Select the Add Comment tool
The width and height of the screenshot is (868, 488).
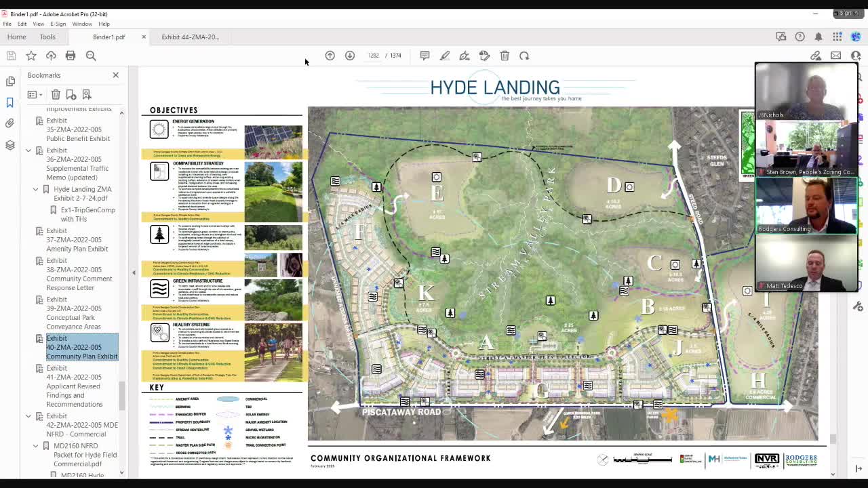tap(425, 56)
